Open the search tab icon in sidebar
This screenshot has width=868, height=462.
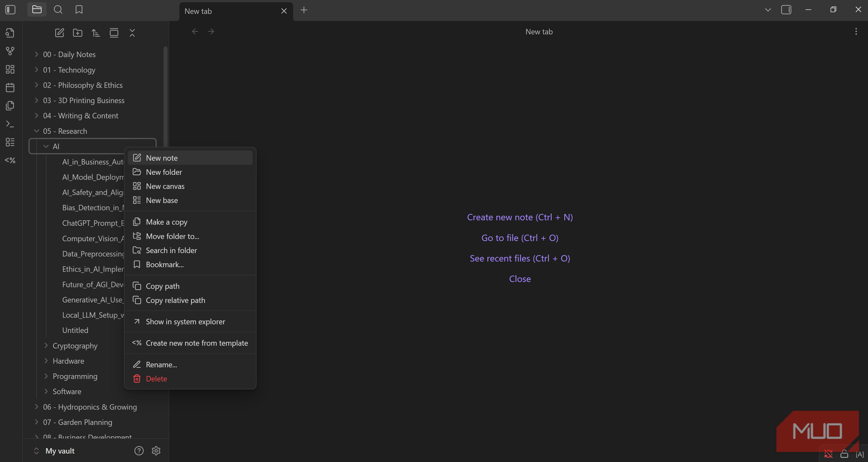point(58,10)
